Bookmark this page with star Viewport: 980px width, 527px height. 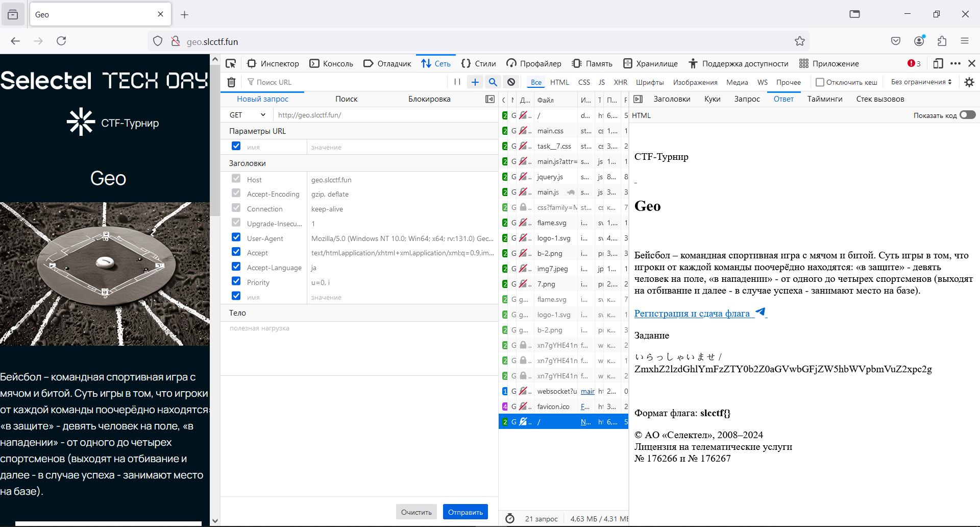click(799, 41)
